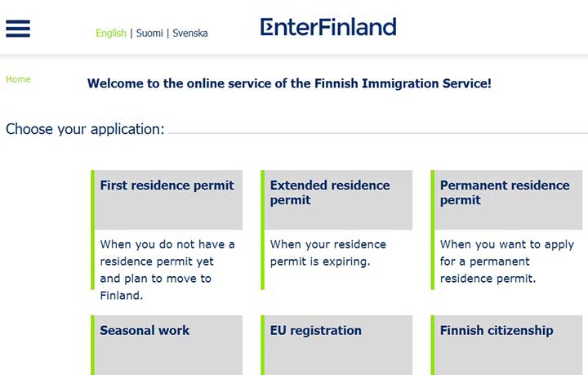Viewport: 588px width, 375px height.
Task: Open the Seasonal work application
Action: (x=168, y=345)
